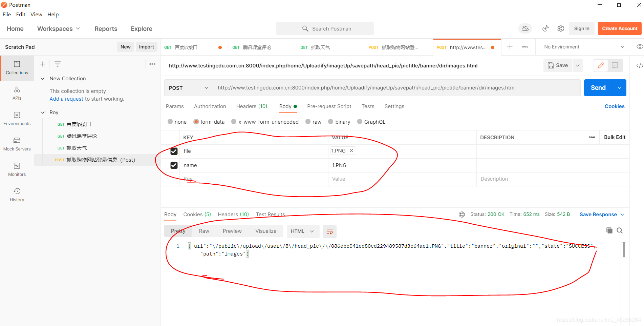The height and width of the screenshot is (326, 644).
Task: Open the tab options ellipsis menu
Action: point(525,47)
